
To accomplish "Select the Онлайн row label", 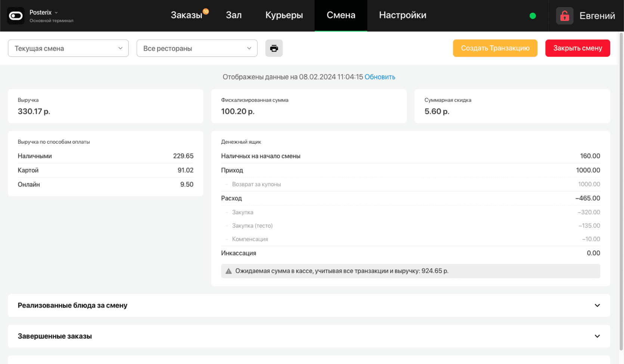I will click(29, 184).
